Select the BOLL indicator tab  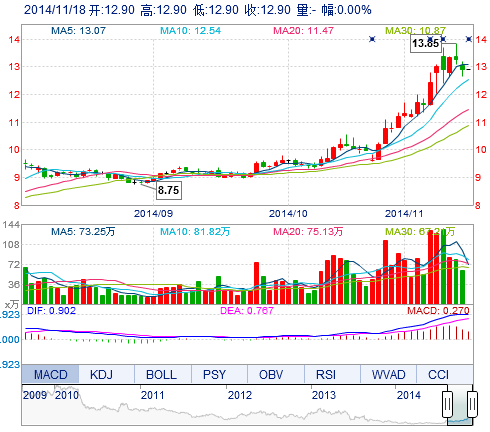(x=163, y=374)
